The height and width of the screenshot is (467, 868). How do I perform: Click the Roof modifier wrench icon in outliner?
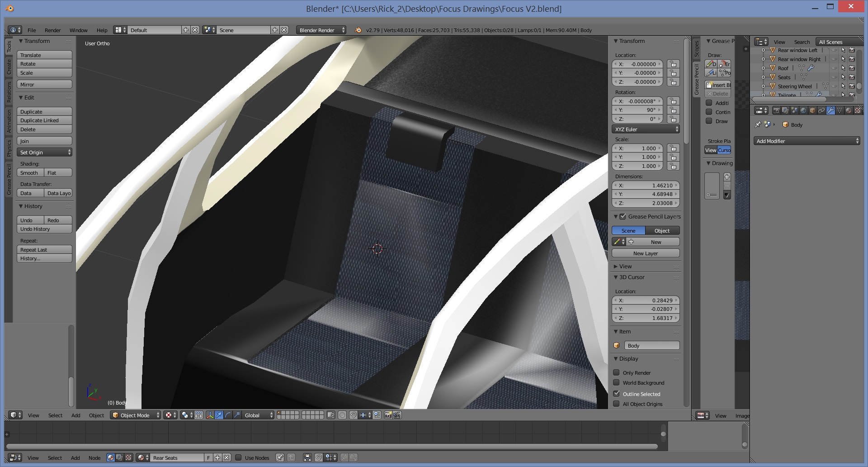point(811,67)
